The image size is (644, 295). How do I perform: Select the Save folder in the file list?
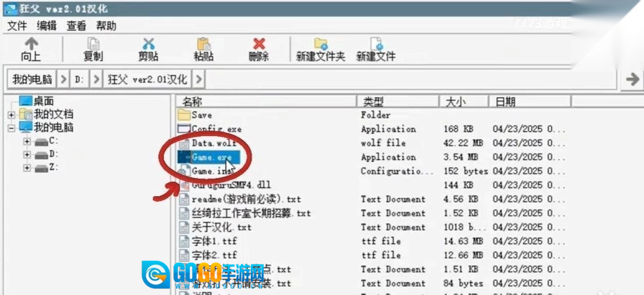(201, 115)
